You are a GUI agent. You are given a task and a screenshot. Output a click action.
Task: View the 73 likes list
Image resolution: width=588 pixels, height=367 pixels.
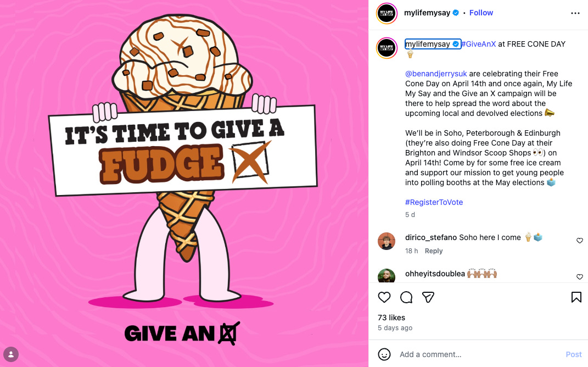(391, 318)
